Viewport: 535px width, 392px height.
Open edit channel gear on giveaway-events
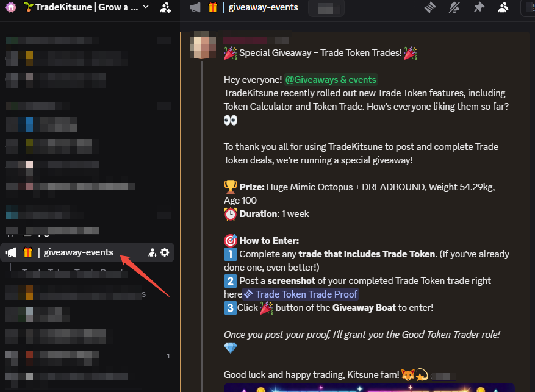[165, 252]
